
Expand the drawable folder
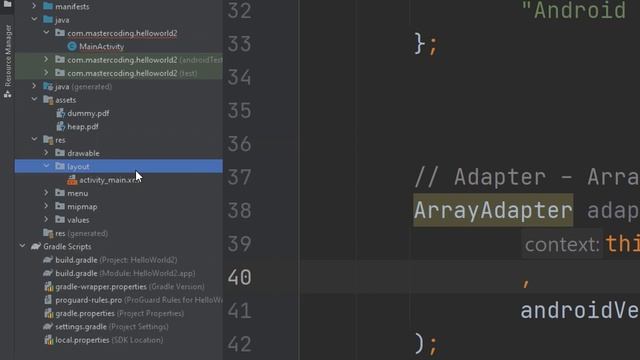46,153
